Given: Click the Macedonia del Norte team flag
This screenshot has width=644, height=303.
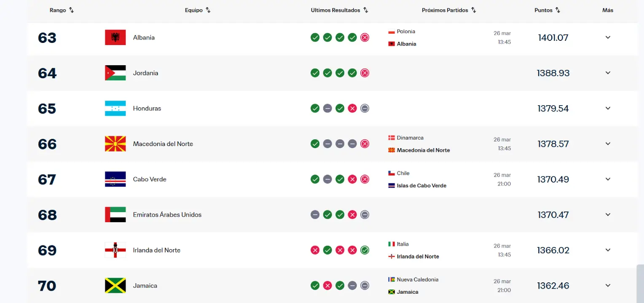Looking at the screenshot, I should [x=115, y=144].
